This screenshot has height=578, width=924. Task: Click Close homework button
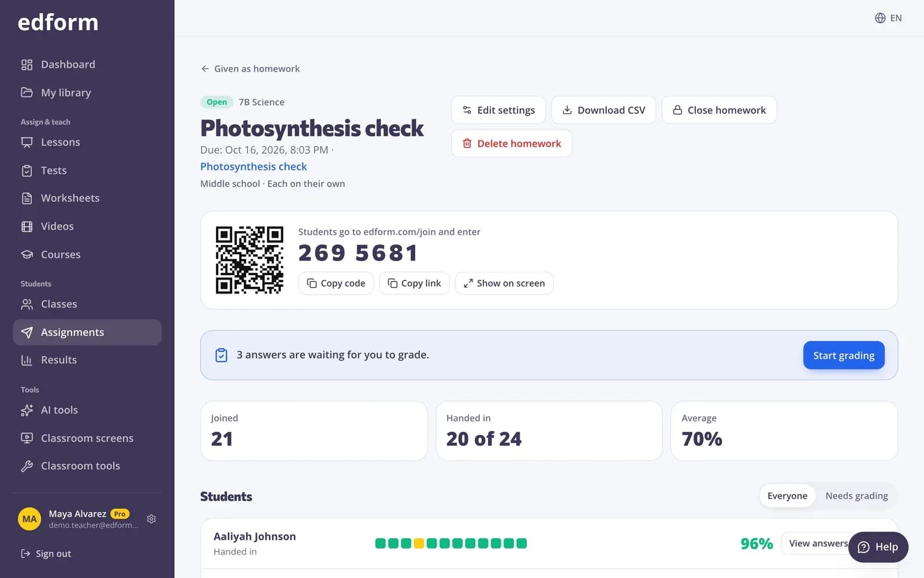click(719, 110)
